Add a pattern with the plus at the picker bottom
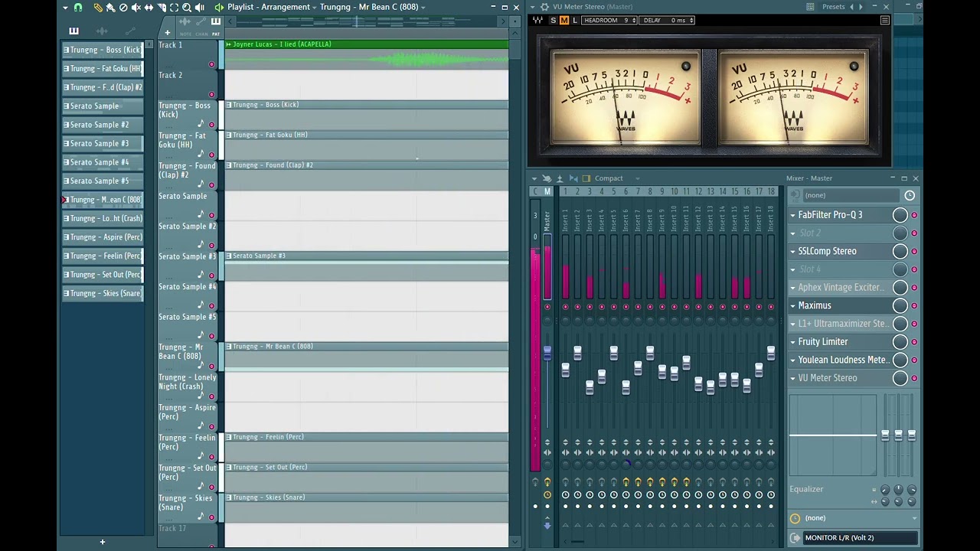The height and width of the screenshot is (551, 980). (102, 543)
